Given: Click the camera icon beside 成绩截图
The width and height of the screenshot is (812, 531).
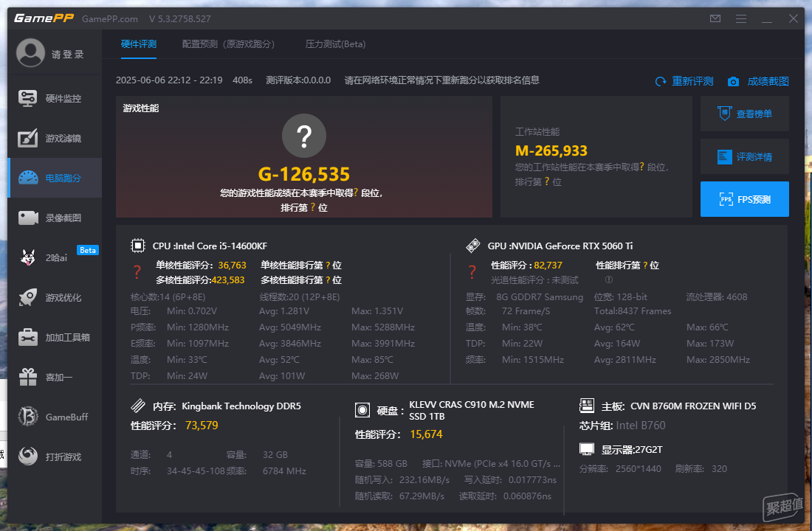Looking at the screenshot, I should point(733,81).
